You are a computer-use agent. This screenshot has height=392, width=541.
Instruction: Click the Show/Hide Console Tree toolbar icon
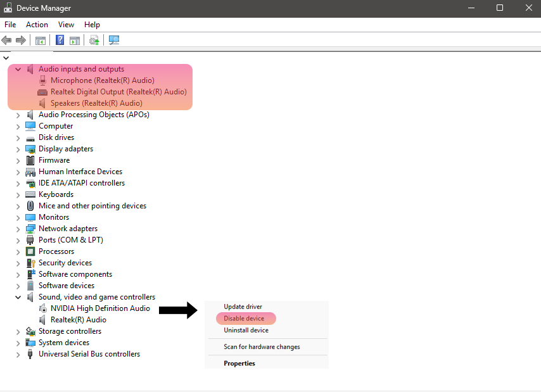[x=41, y=41]
